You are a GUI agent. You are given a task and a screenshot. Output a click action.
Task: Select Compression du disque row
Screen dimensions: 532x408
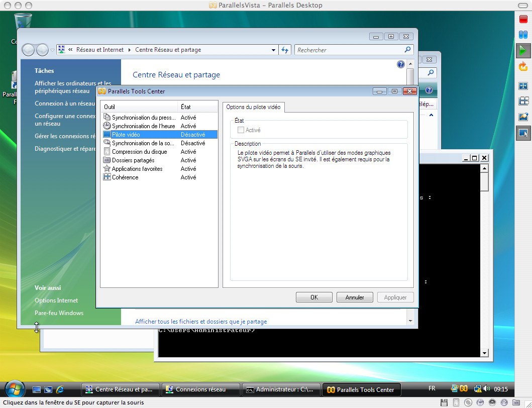click(159, 151)
